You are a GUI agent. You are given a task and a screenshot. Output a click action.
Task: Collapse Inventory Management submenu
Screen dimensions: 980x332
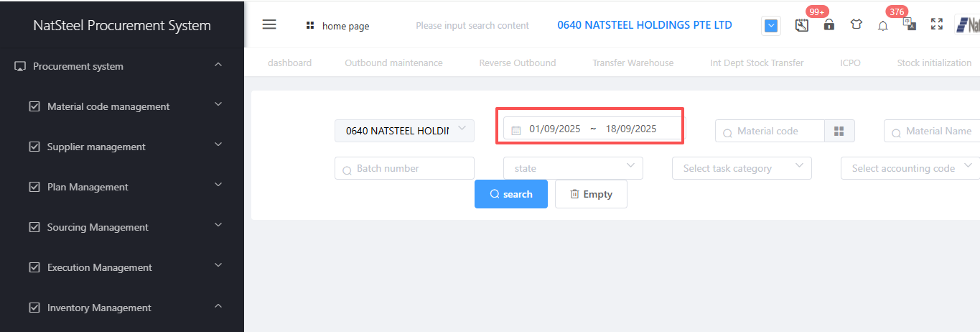coord(218,306)
